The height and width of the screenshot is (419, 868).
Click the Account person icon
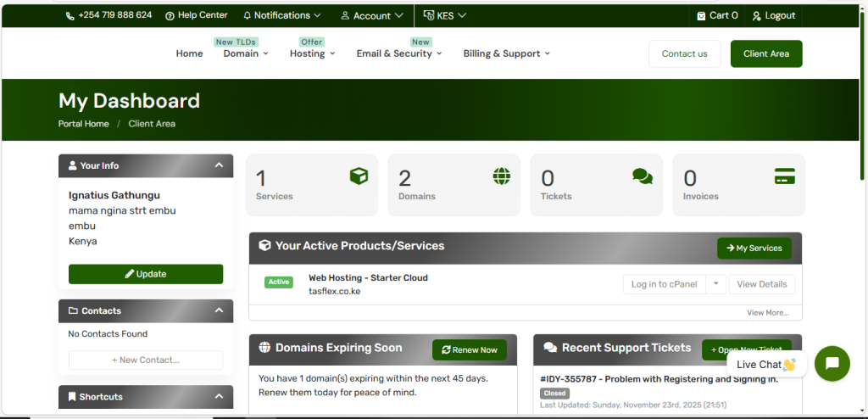tap(345, 15)
